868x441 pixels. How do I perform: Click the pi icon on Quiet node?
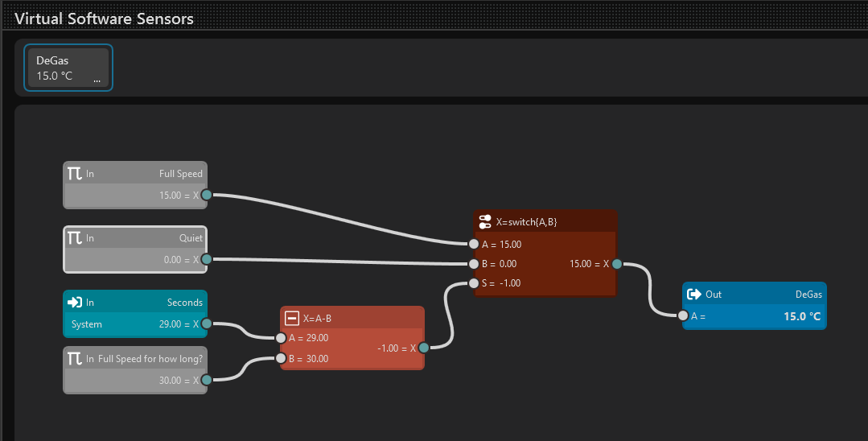pos(74,237)
